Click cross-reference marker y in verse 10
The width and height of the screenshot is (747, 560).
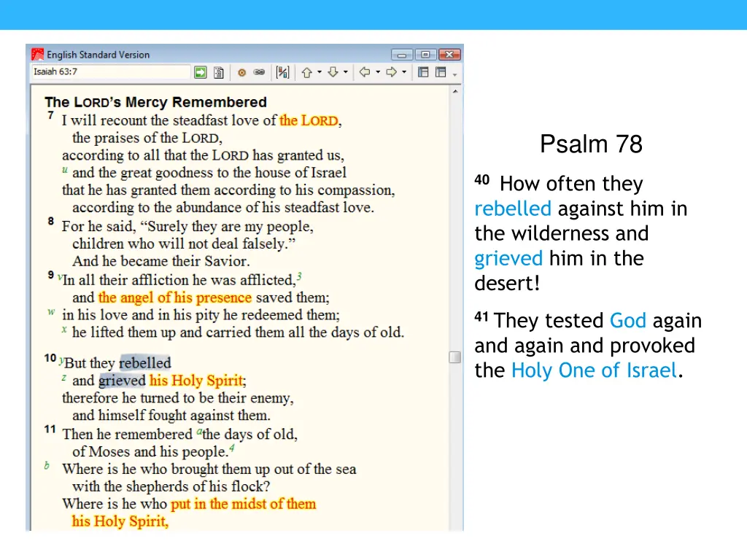61,360
